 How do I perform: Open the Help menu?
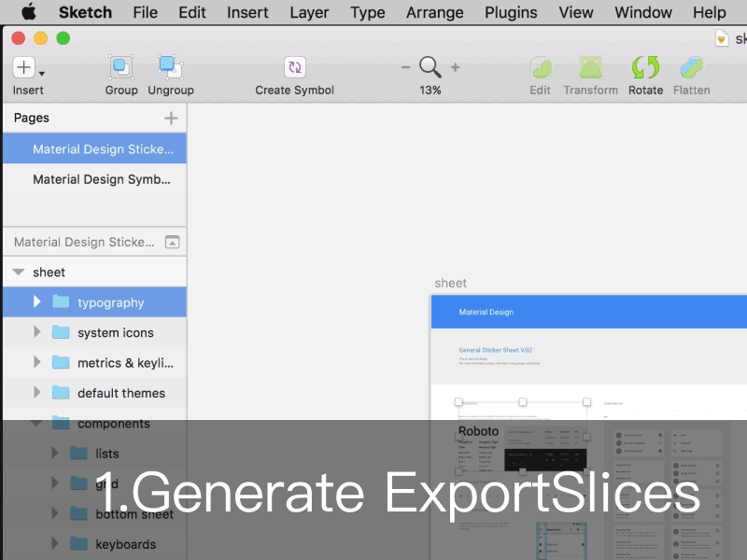pyautogui.click(x=710, y=12)
